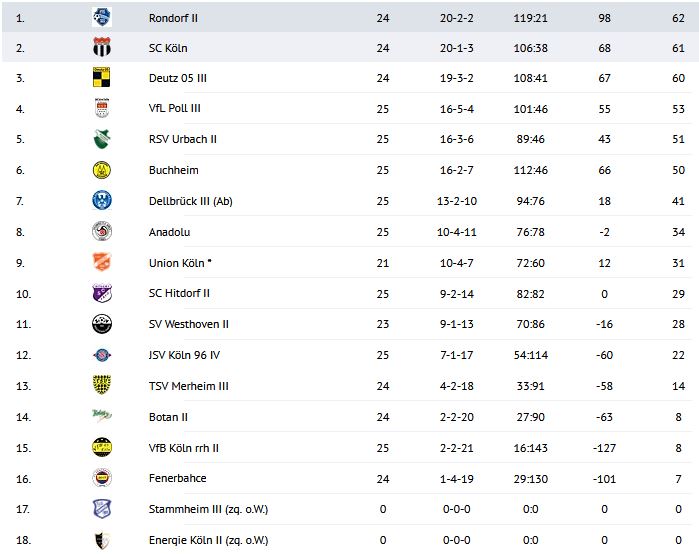
Task: Click the Anadolu team emblem
Action: (x=102, y=232)
